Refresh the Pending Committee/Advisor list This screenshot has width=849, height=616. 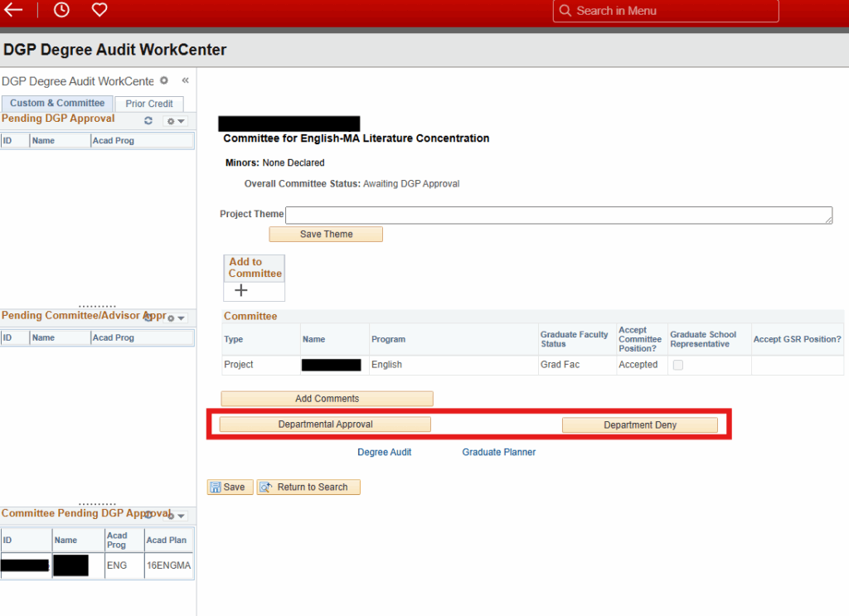(148, 318)
